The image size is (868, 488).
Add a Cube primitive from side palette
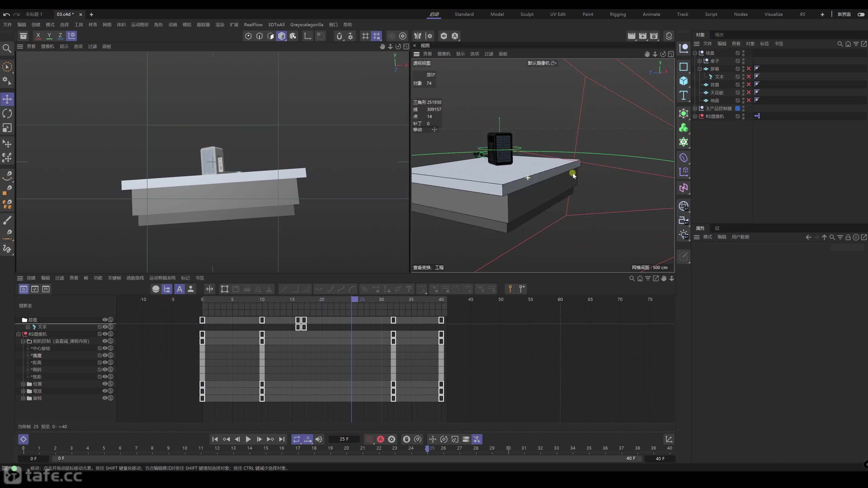[x=683, y=81]
